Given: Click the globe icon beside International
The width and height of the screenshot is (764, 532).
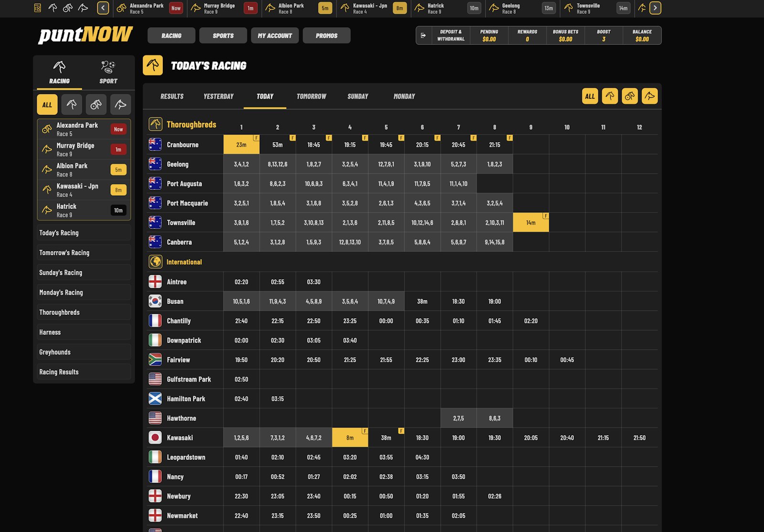Looking at the screenshot, I should point(155,262).
